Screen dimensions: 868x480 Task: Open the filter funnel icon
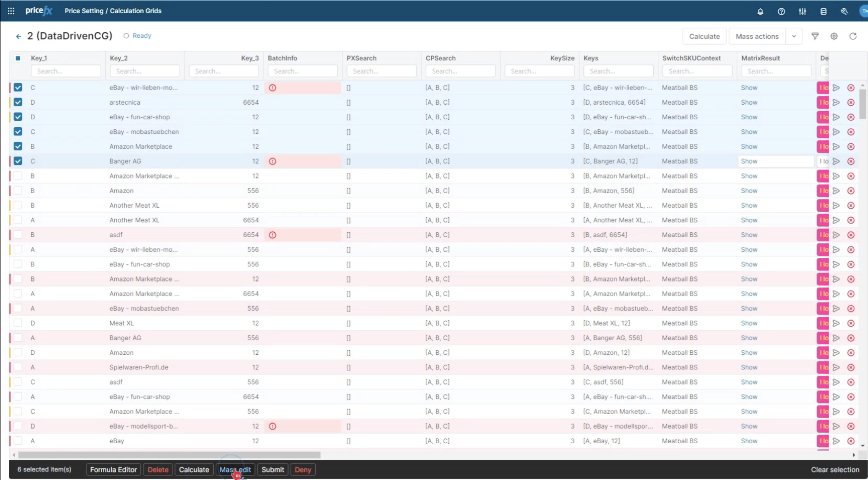coord(815,36)
